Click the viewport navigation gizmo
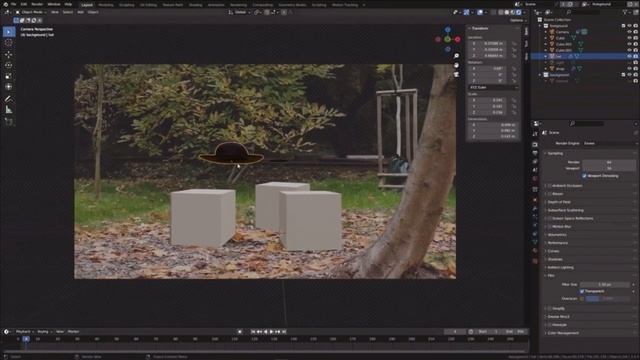Screen dimensions: 640x360 click(448, 39)
